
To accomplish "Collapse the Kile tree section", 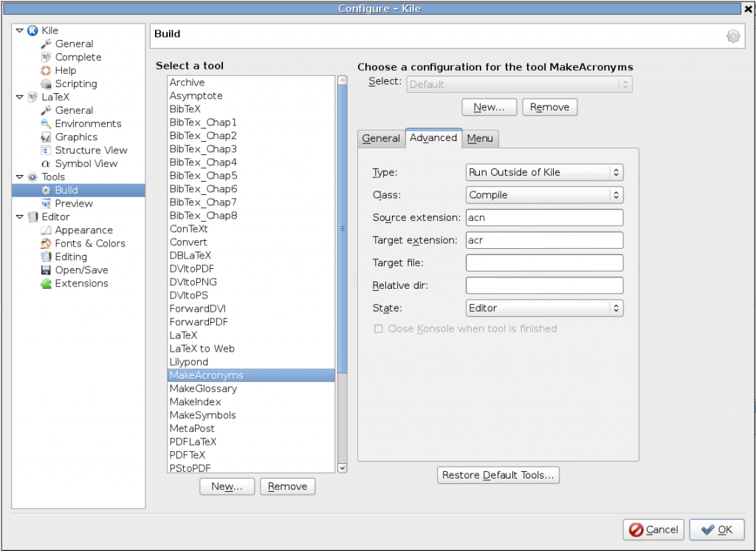I will tap(20, 30).
